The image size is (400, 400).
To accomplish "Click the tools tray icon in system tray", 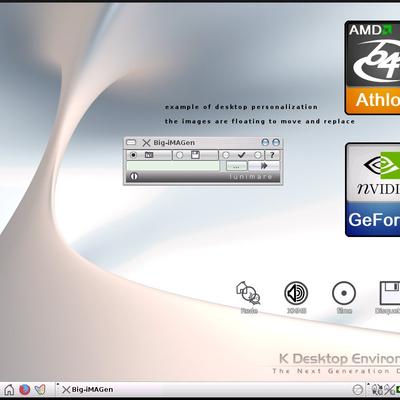I will 389,389.
